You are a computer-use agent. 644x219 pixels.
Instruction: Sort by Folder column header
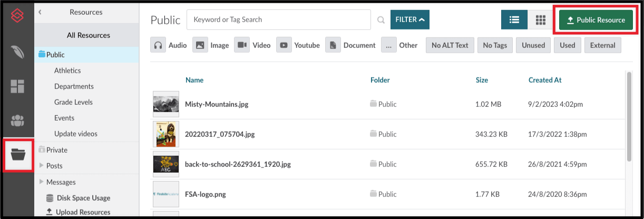point(380,80)
